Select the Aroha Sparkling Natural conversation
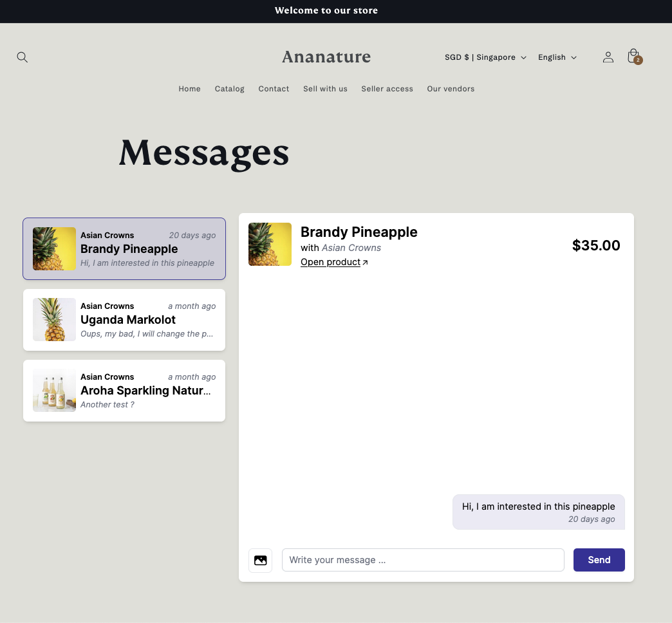Viewport: 672px width, 623px height. point(124,390)
